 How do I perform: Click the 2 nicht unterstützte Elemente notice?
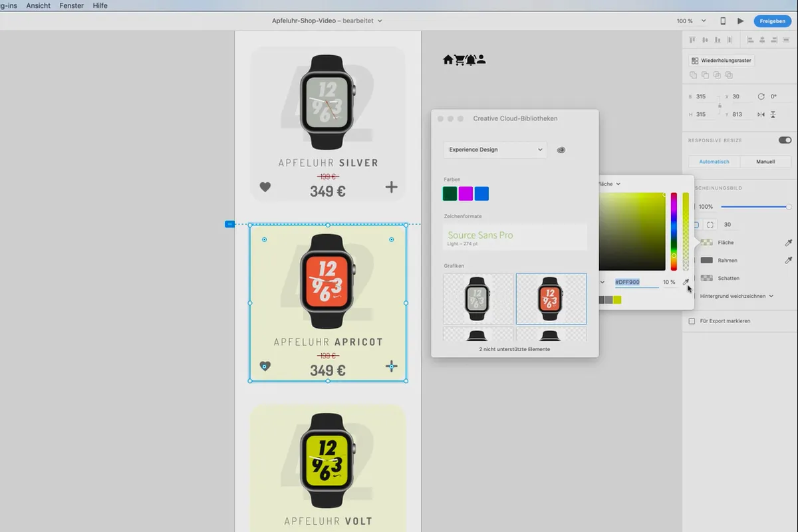[515, 349]
